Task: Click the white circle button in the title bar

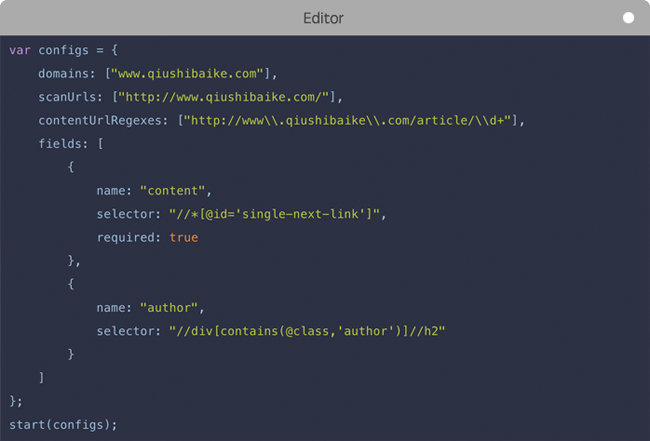Action: point(628,18)
